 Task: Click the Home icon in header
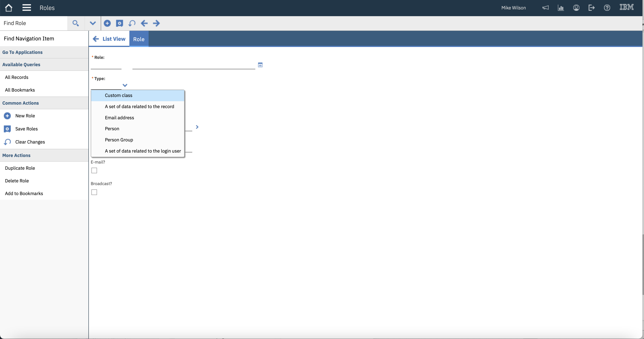pos(8,8)
